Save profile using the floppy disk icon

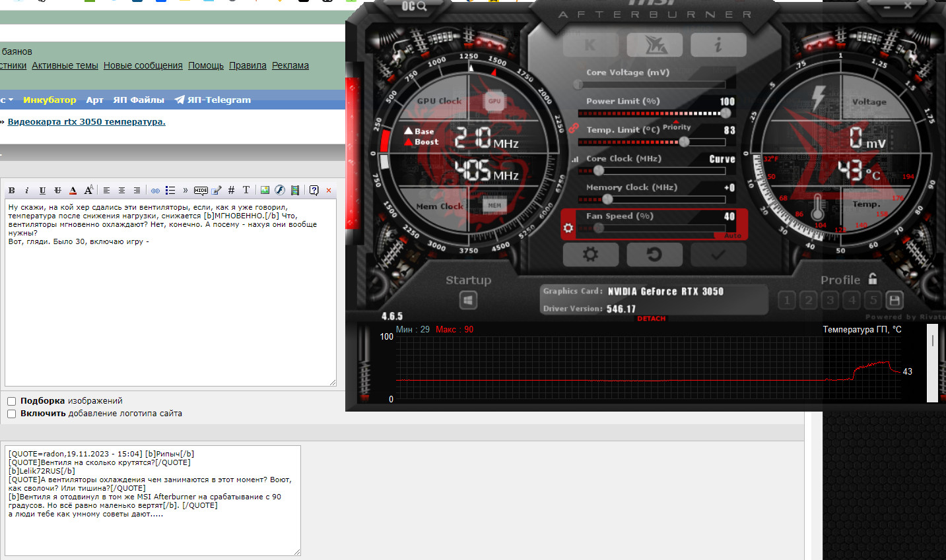tap(895, 301)
